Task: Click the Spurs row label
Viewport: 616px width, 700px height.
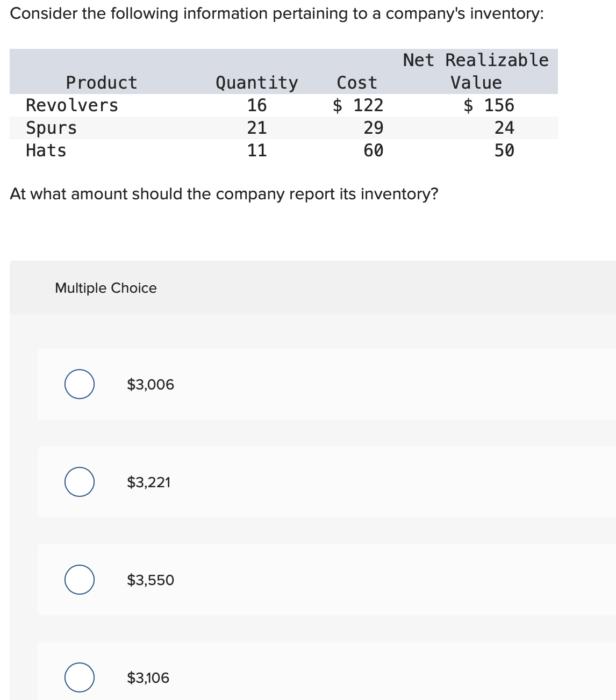Action: 52,128
